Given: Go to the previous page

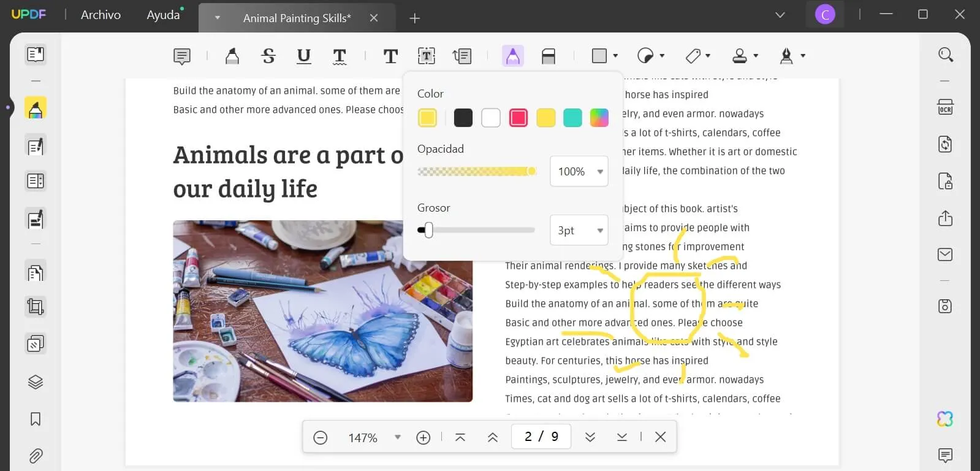Looking at the screenshot, I should (x=493, y=437).
